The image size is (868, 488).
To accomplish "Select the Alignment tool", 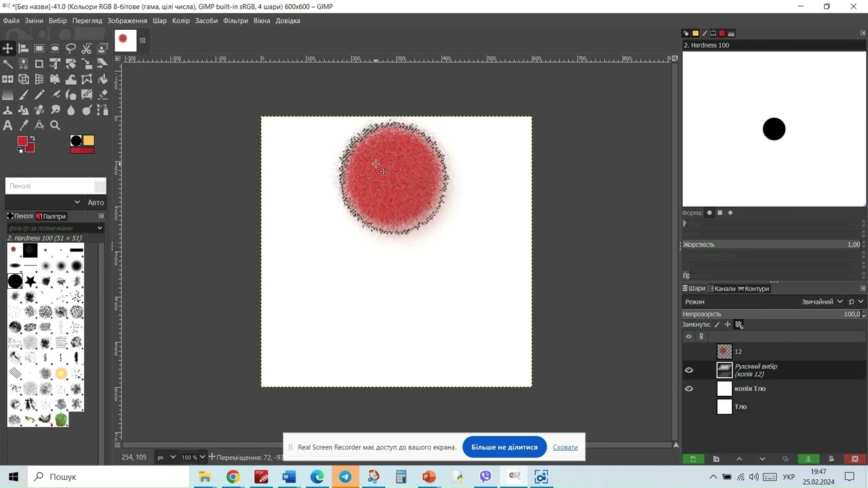I will tap(23, 48).
